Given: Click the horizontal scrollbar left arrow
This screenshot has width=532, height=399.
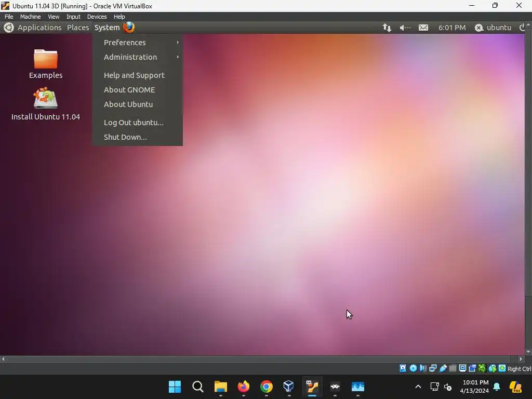Looking at the screenshot, I should coord(4,359).
